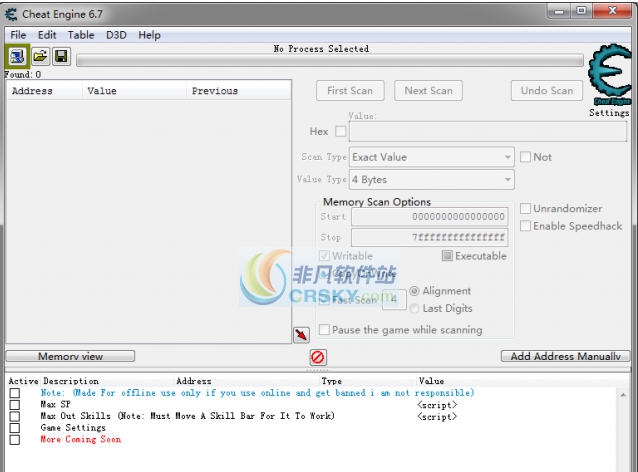
Task: Select 'Max Out Skills' entry text
Action: coord(187,416)
